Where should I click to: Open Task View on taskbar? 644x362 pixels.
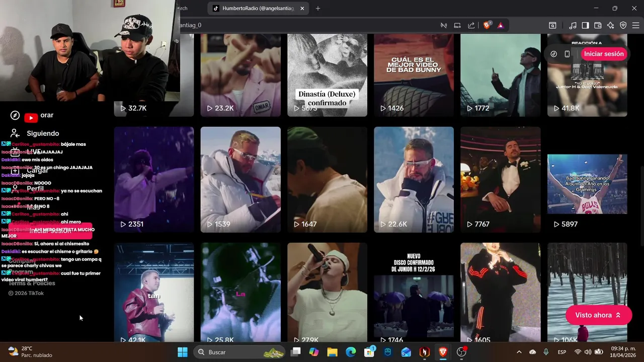pos(296,352)
